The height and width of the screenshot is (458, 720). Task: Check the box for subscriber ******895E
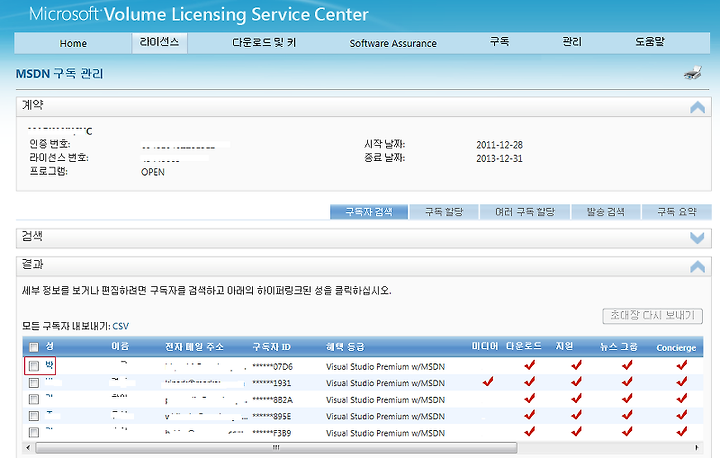coord(34,416)
